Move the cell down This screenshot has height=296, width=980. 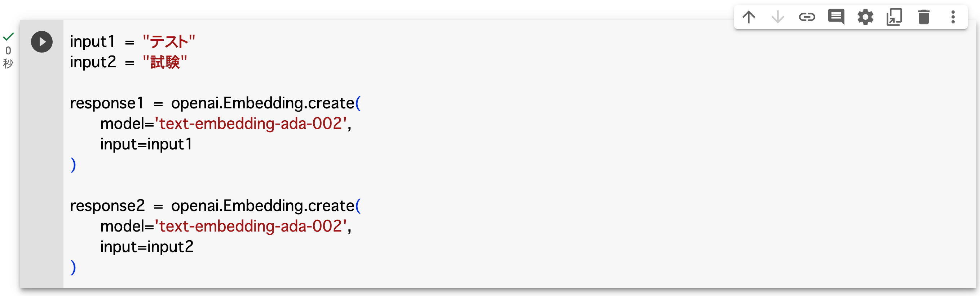[778, 17]
